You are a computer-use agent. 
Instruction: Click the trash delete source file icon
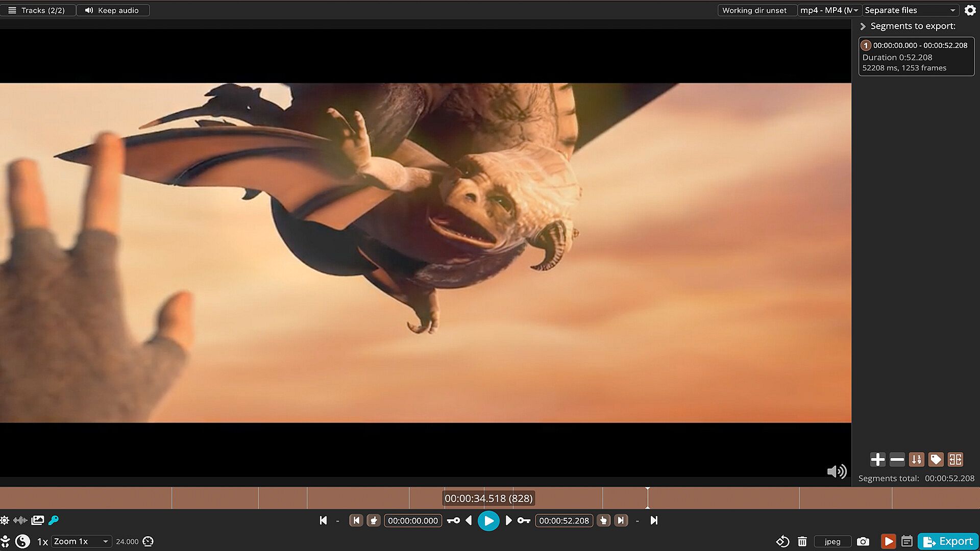pyautogui.click(x=802, y=541)
